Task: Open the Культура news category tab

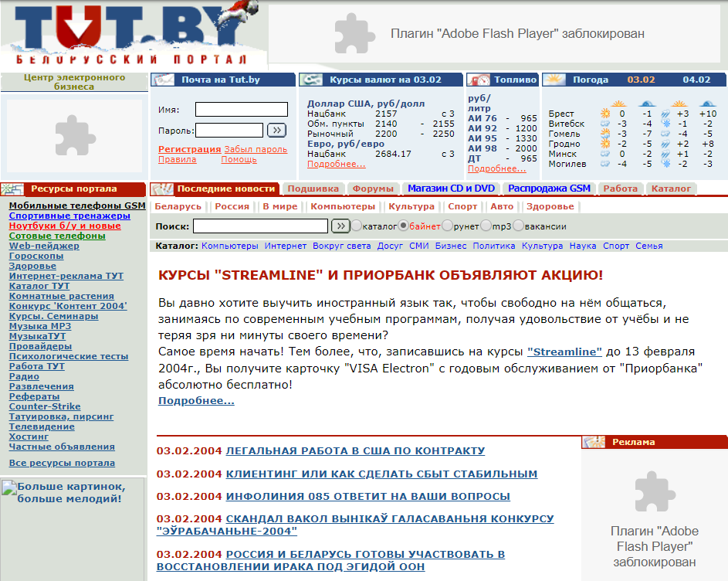Action: point(411,206)
